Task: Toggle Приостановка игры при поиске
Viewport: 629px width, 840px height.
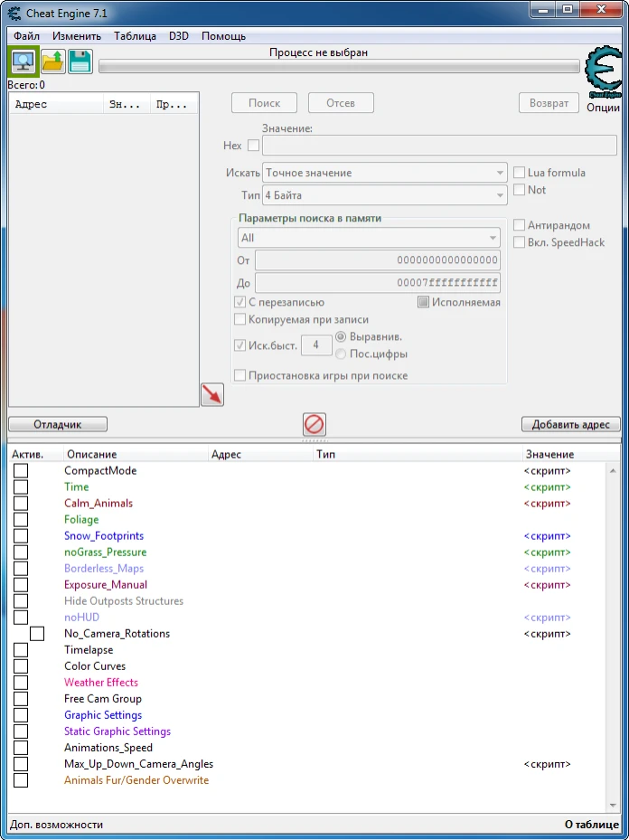Action: pyautogui.click(x=239, y=375)
